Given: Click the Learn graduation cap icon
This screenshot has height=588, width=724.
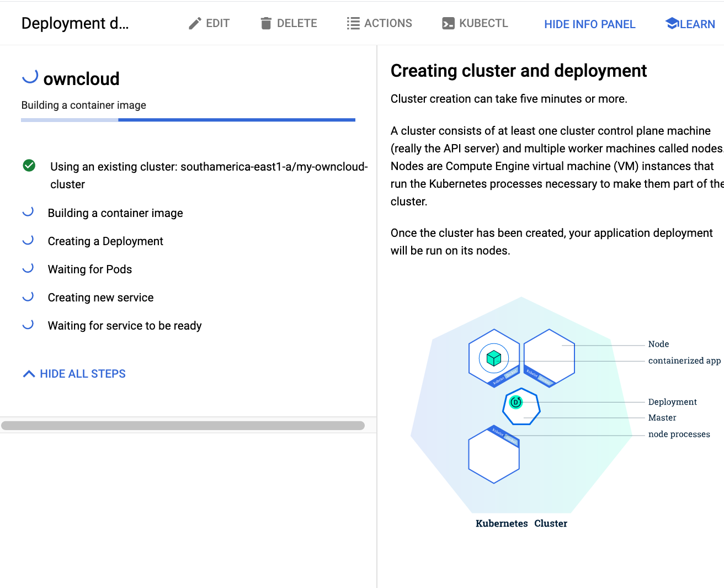Looking at the screenshot, I should pyautogui.click(x=672, y=23).
